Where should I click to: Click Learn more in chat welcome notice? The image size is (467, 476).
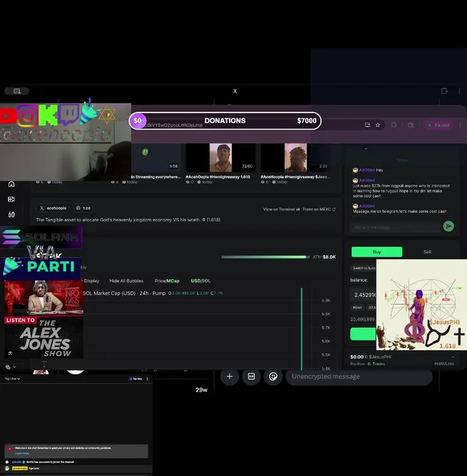(22, 454)
